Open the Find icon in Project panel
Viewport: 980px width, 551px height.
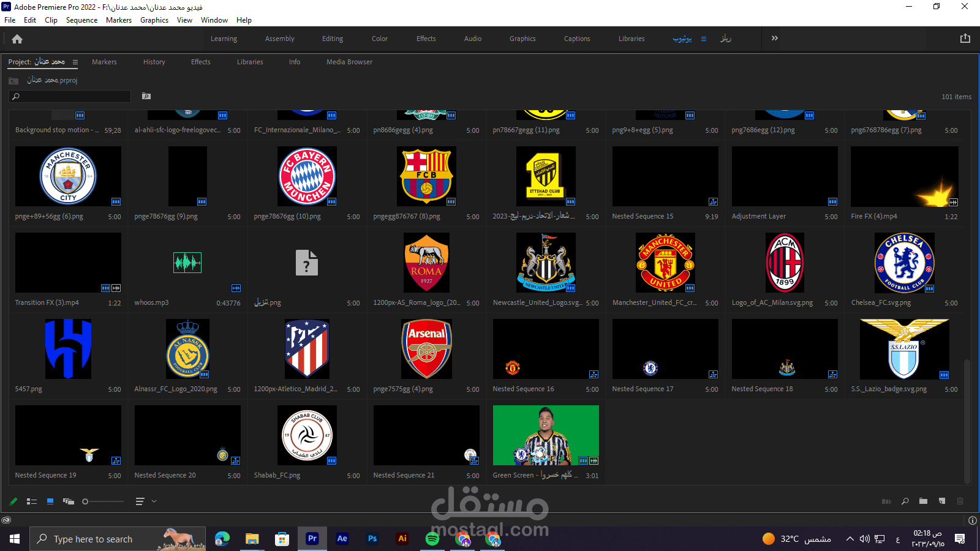click(905, 501)
